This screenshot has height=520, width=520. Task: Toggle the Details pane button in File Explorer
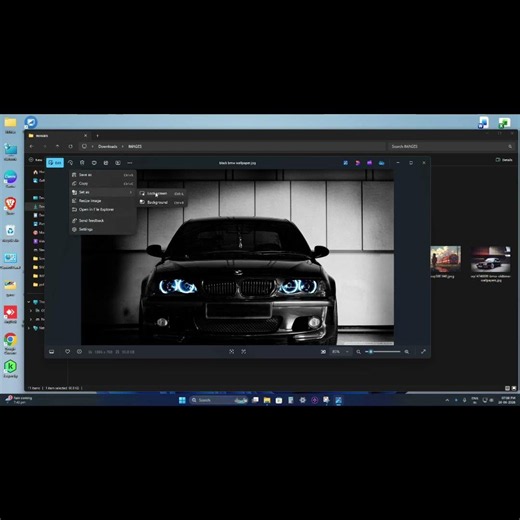(x=504, y=160)
